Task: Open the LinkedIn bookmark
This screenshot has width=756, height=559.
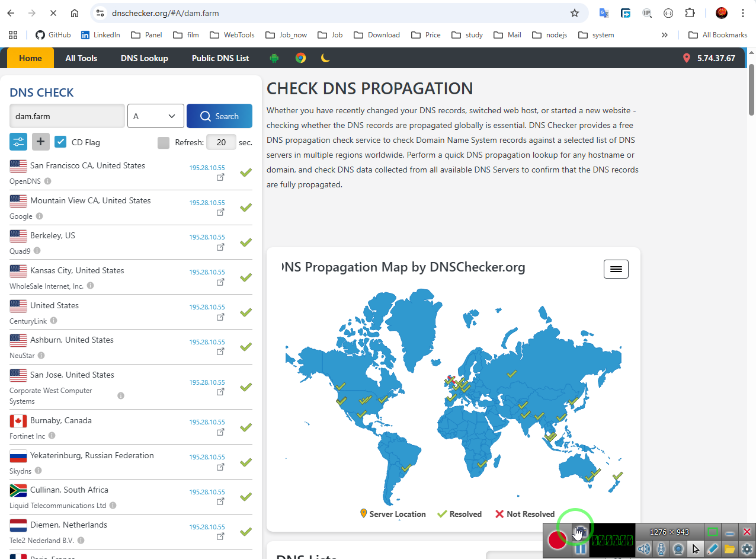Action: tap(100, 35)
